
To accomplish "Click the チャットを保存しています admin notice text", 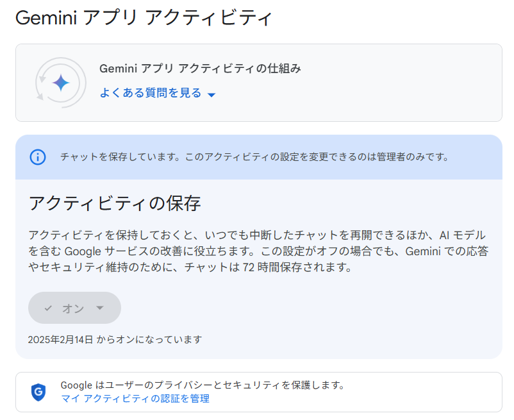I will click(x=254, y=157).
